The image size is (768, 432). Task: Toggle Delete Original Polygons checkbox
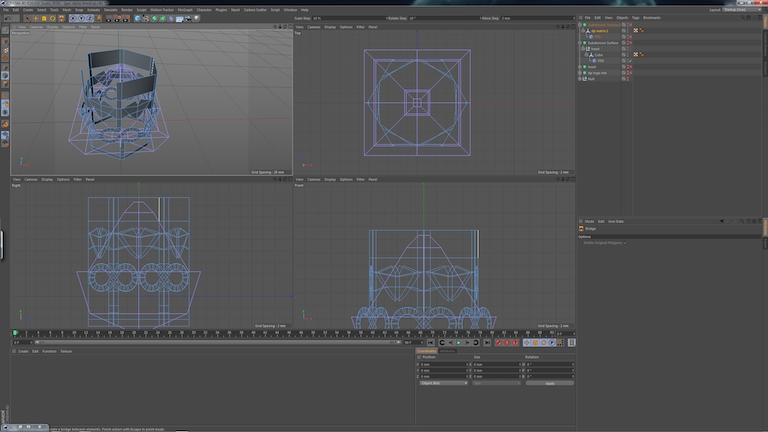tap(625, 242)
